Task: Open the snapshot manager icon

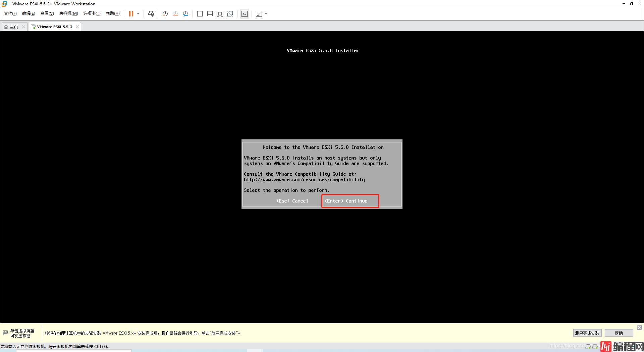Action: pyautogui.click(x=185, y=14)
